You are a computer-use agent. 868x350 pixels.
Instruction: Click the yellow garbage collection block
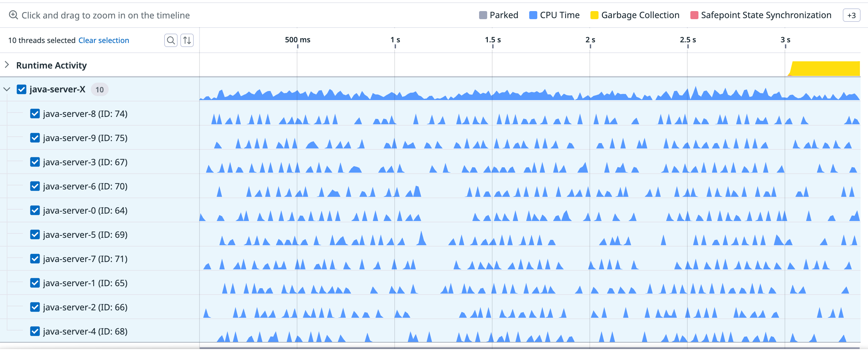pos(825,69)
